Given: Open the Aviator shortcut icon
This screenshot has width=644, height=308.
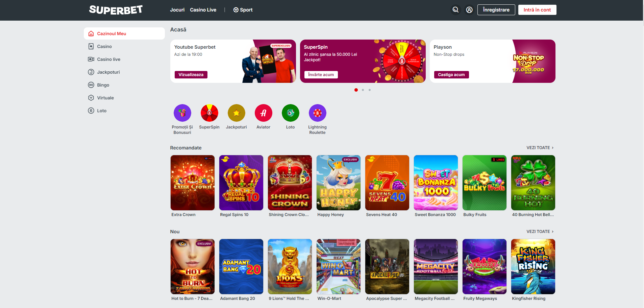Looking at the screenshot, I should [263, 113].
